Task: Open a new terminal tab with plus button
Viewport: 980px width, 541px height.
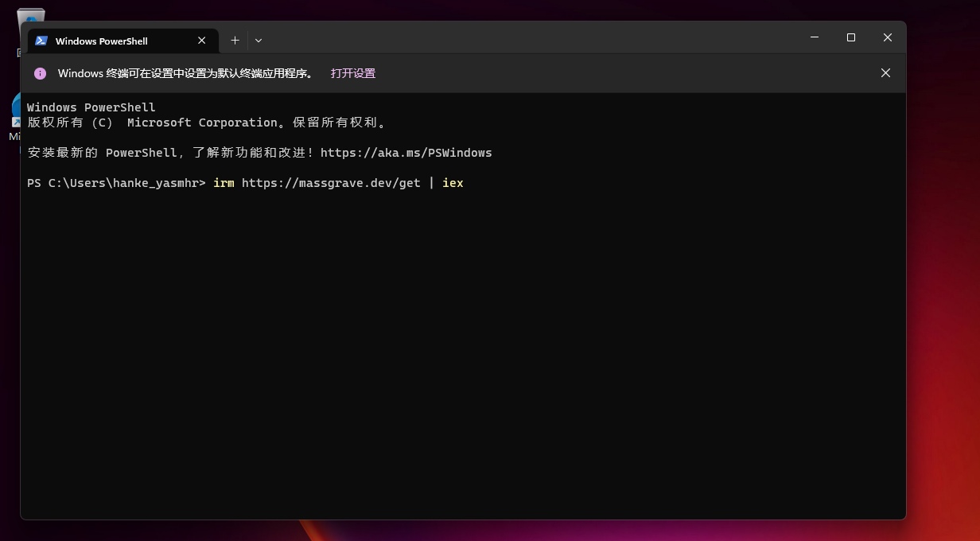Action: (235, 40)
